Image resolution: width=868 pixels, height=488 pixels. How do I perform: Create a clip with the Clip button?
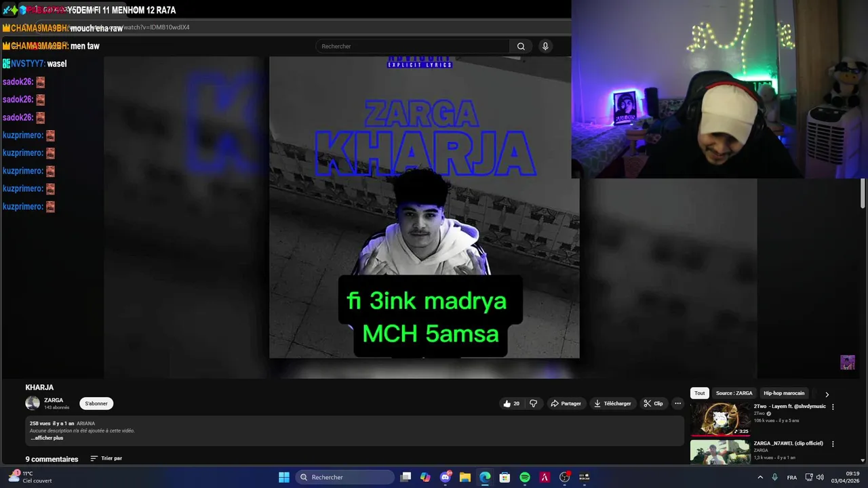(654, 403)
